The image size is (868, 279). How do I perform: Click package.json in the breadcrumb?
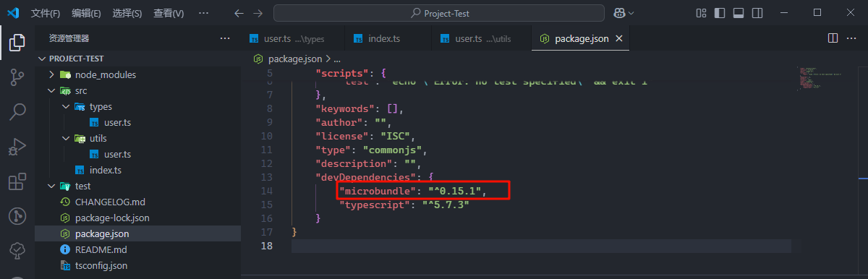pos(296,59)
